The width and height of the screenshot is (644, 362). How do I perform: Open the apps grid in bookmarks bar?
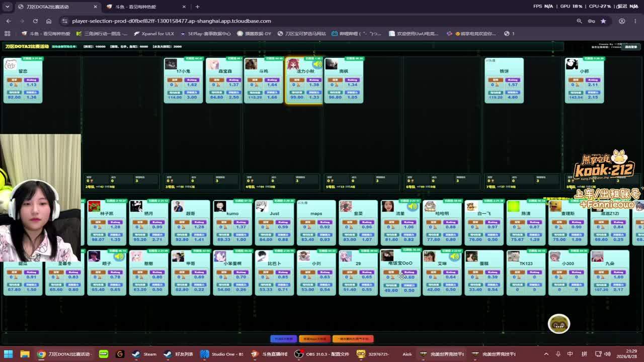point(8,34)
